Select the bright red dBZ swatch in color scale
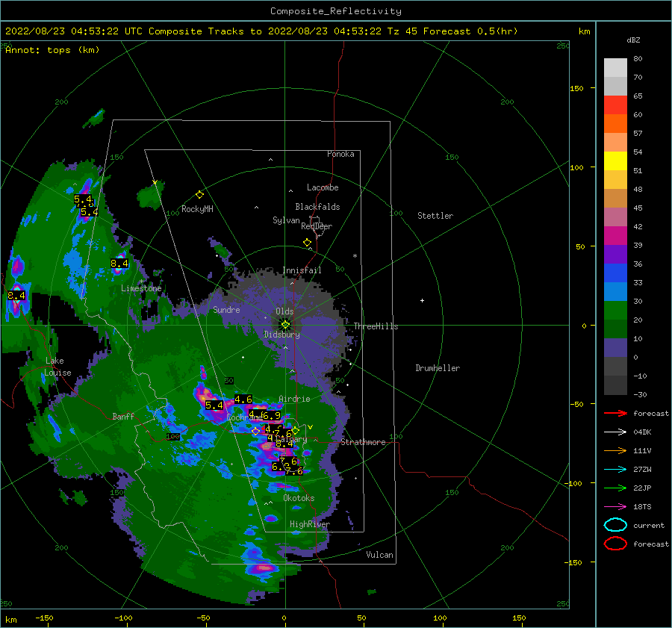 615,105
